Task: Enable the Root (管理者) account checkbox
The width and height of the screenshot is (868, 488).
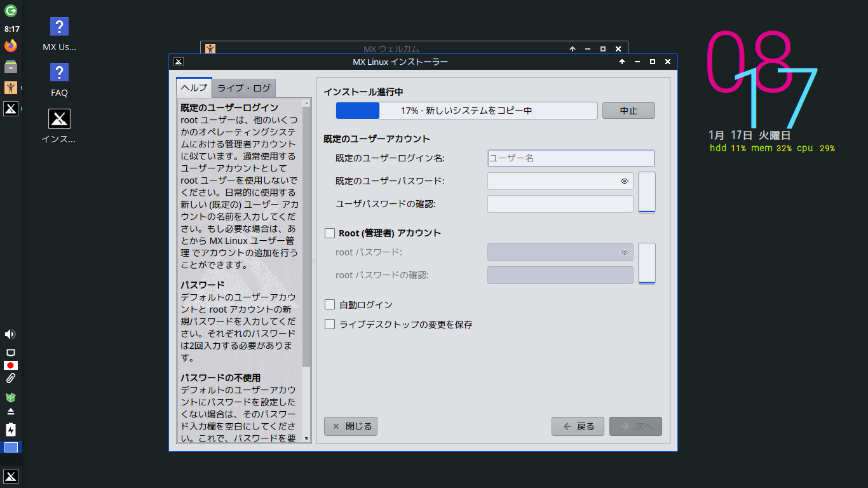Action: (330, 233)
